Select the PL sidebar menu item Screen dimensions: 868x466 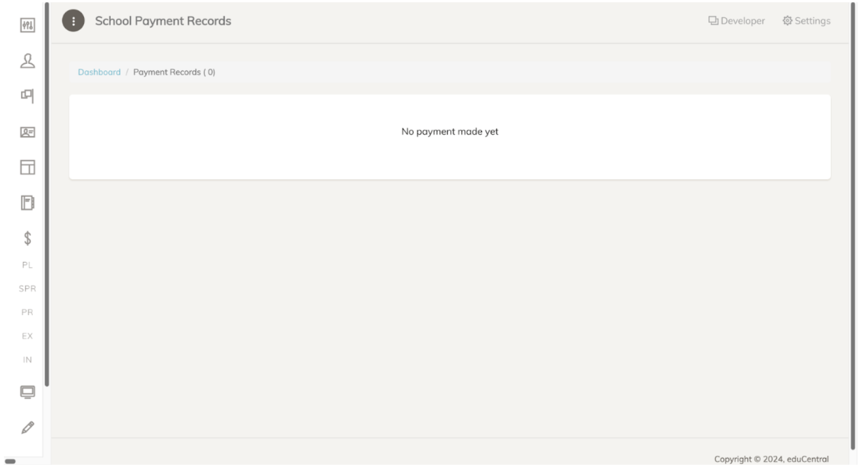(27, 265)
